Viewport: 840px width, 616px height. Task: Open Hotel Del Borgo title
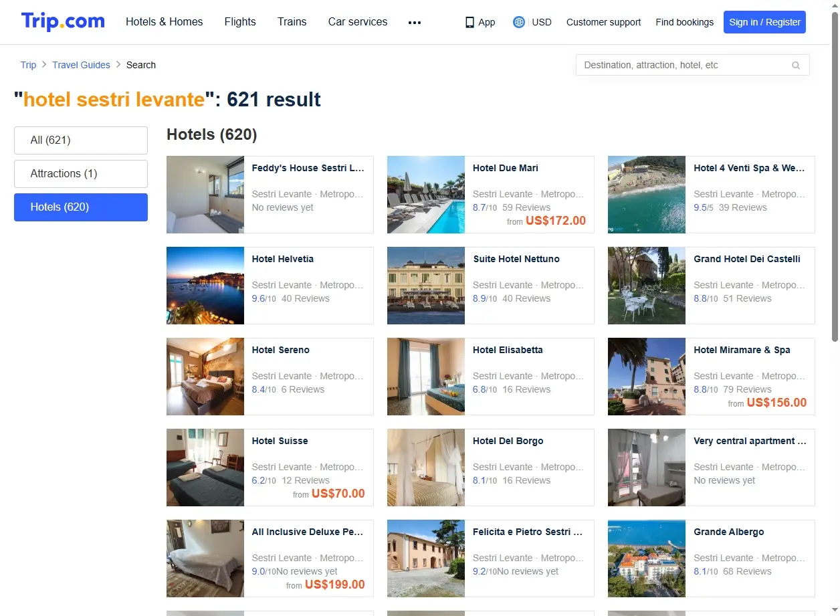(508, 441)
